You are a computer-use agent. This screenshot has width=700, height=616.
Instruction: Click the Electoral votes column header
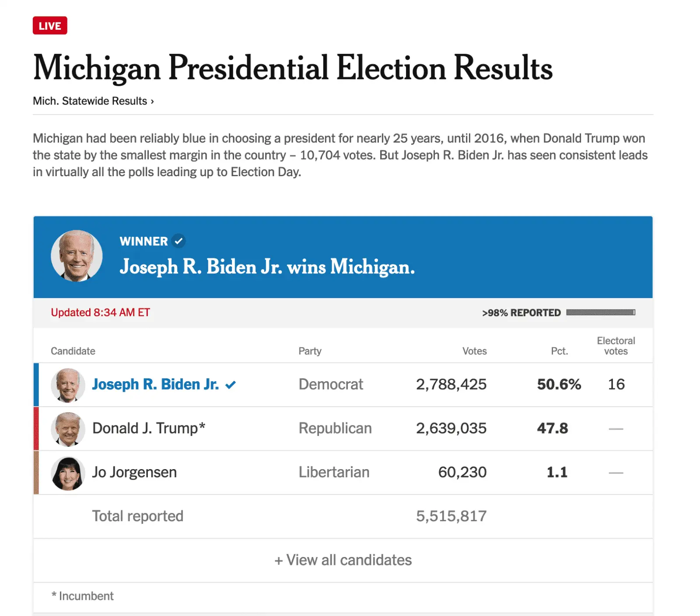click(x=616, y=346)
